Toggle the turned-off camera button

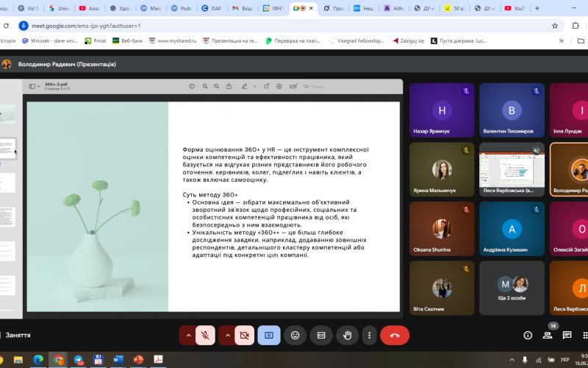245,335
